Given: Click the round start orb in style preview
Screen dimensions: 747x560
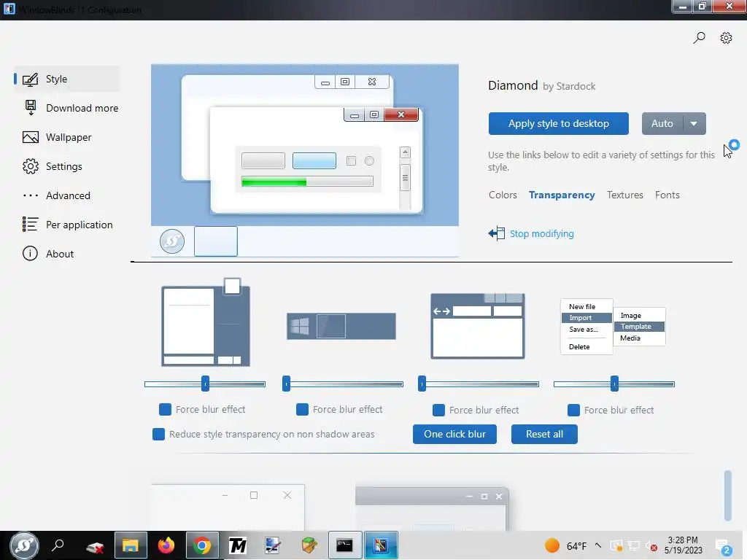Looking at the screenshot, I should click(x=172, y=241).
